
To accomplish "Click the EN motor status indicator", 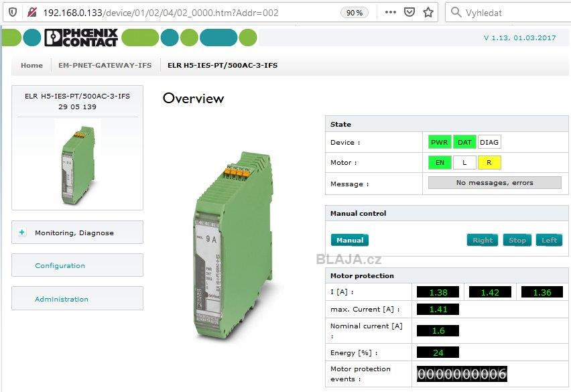I will click(440, 163).
